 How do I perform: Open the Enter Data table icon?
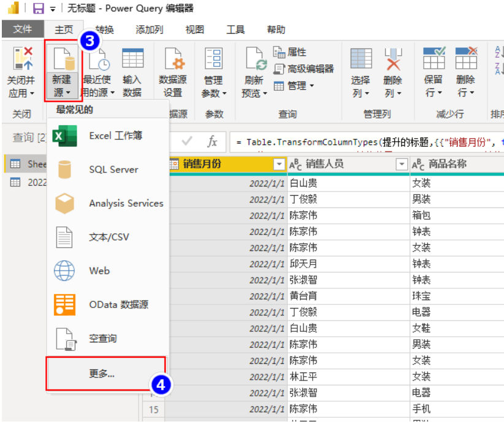tap(132, 58)
